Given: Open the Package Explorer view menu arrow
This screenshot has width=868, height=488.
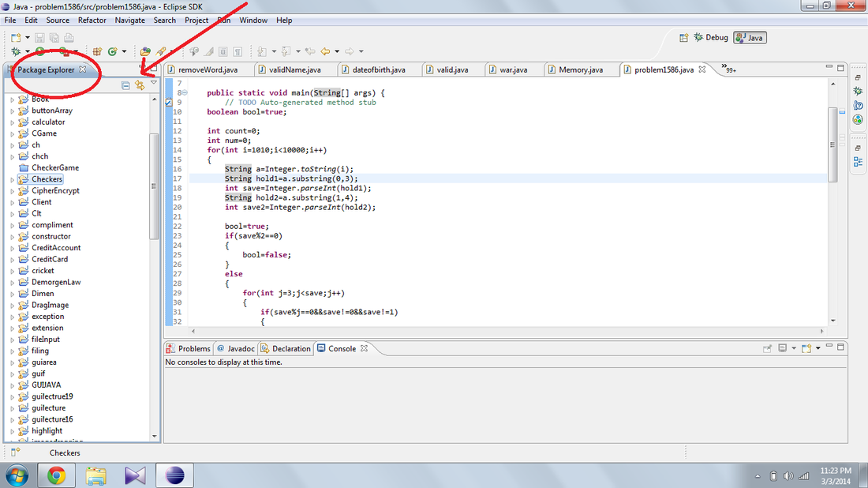Looking at the screenshot, I should [x=154, y=83].
